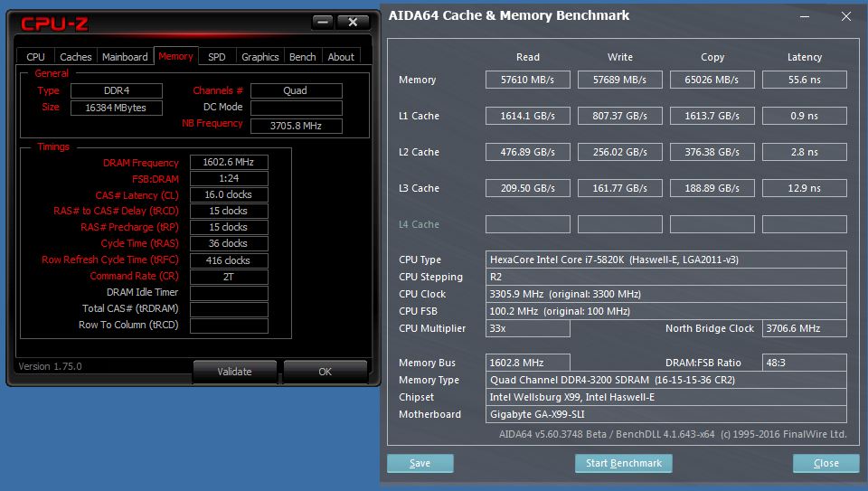Click the Memory Type Quad Channel DDR4-3200 field
The height and width of the screenshot is (491, 868).
click(666, 380)
